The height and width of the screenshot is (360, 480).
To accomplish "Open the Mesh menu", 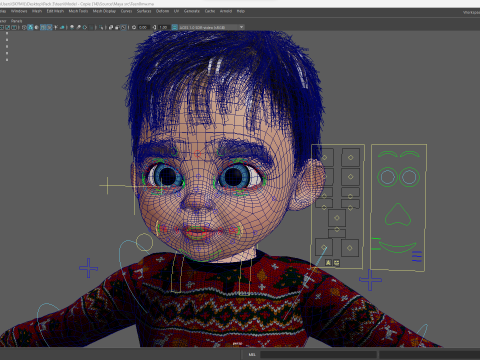I will (37, 11).
